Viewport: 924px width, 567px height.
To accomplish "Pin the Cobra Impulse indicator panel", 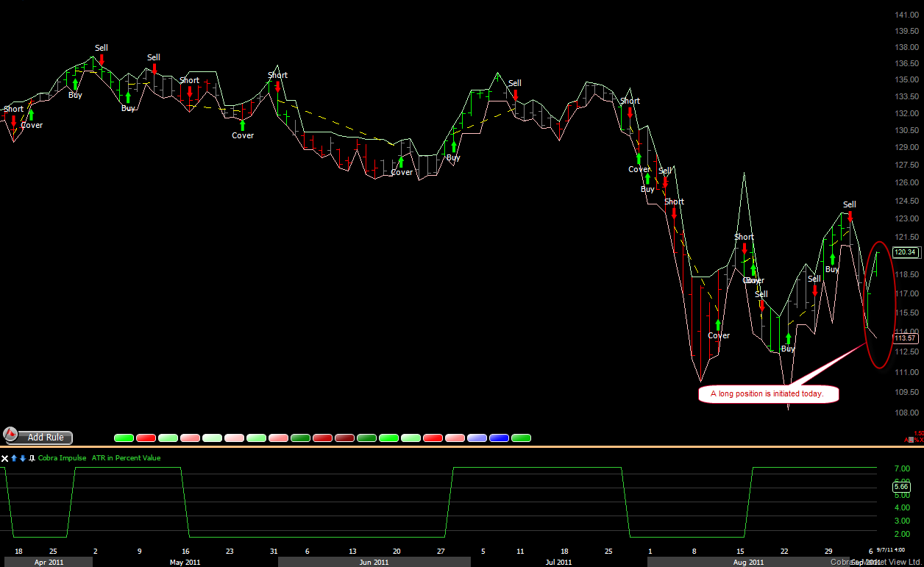I will click(32, 458).
